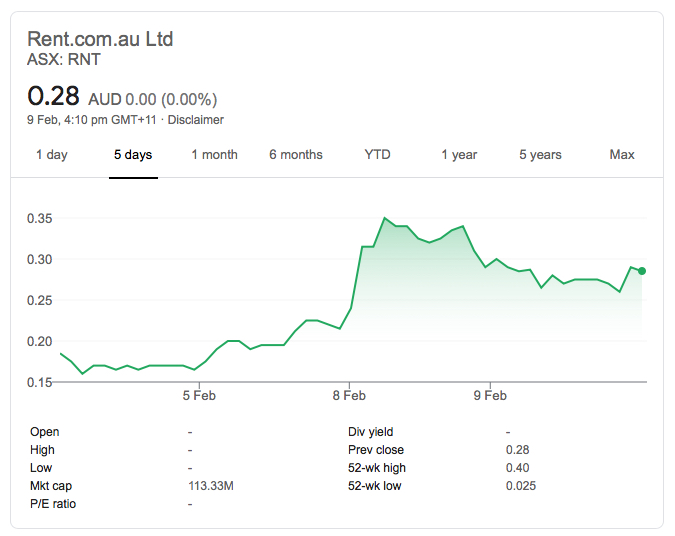The height and width of the screenshot is (536, 675).
Task: Open the 1 month tab
Action: 214,155
